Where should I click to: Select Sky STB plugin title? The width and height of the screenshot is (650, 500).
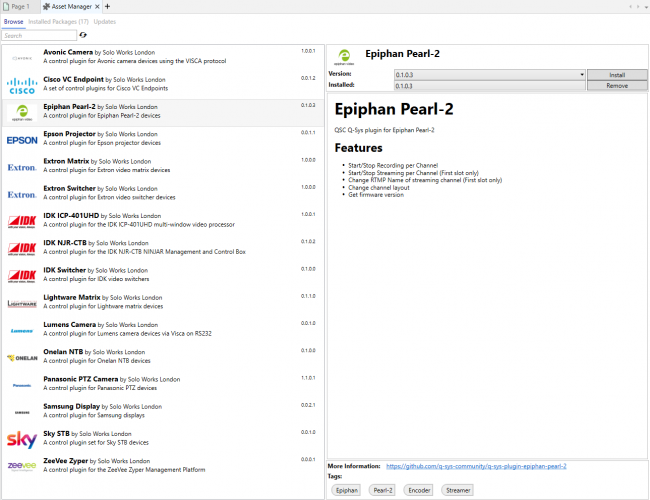(56, 433)
